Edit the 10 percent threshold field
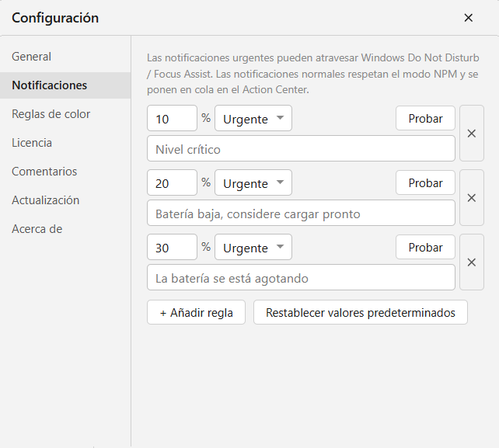Image resolution: width=499 pixels, height=448 pixels. (x=173, y=118)
